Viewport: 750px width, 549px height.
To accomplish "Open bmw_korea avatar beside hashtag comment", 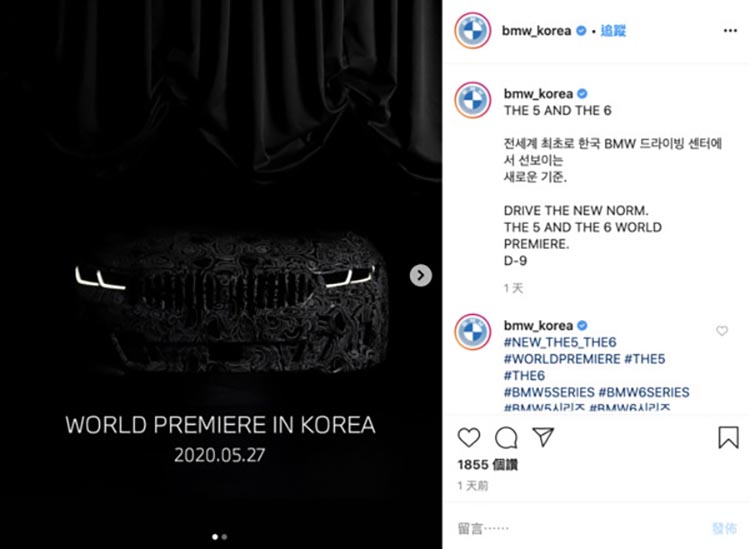I will 473,331.
